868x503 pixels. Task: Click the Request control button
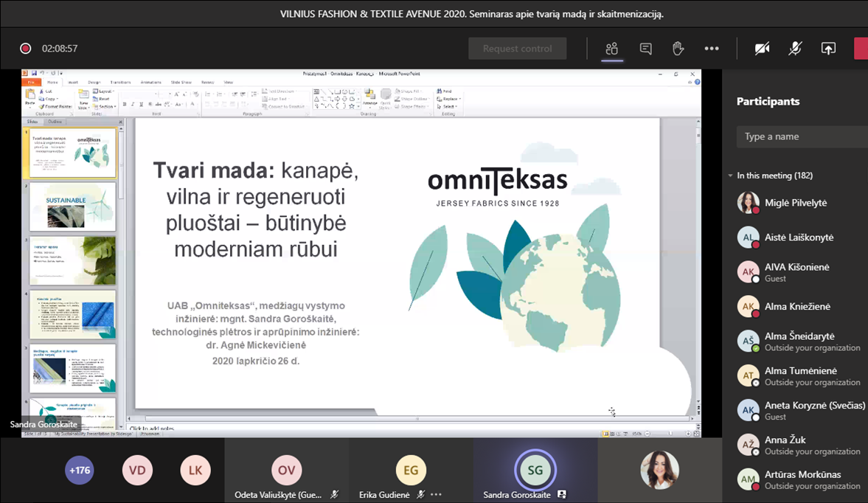pyautogui.click(x=517, y=49)
